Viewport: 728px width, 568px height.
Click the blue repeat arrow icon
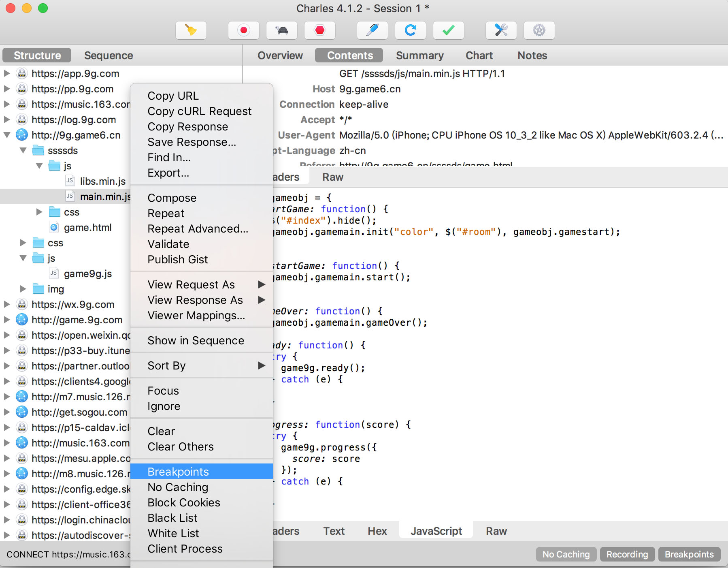tap(410, 30)
